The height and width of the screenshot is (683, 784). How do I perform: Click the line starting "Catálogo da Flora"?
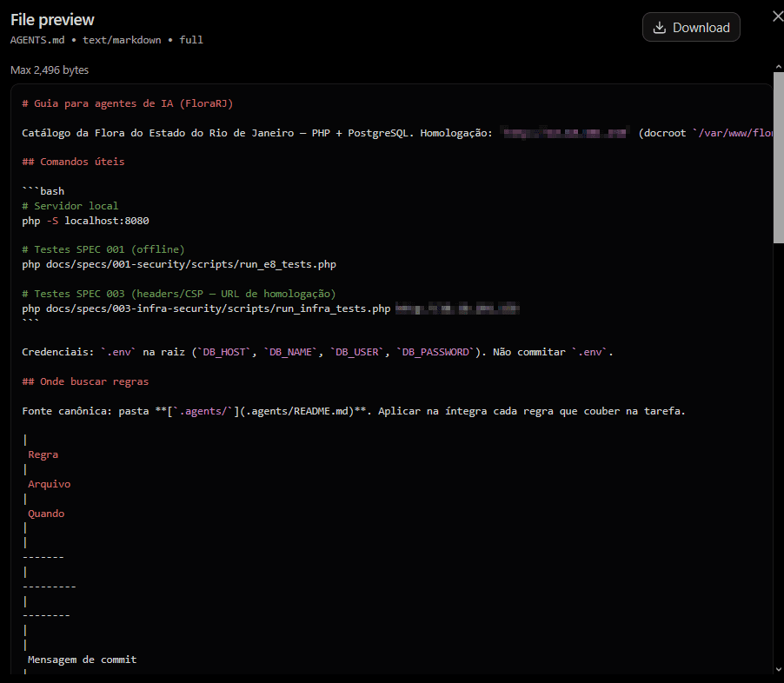(397, 133)
